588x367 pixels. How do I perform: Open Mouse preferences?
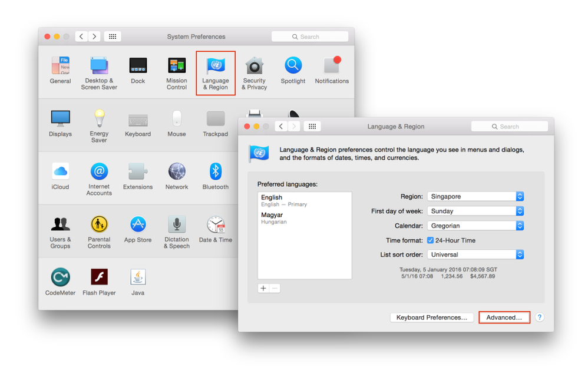[x=177, y=123]
